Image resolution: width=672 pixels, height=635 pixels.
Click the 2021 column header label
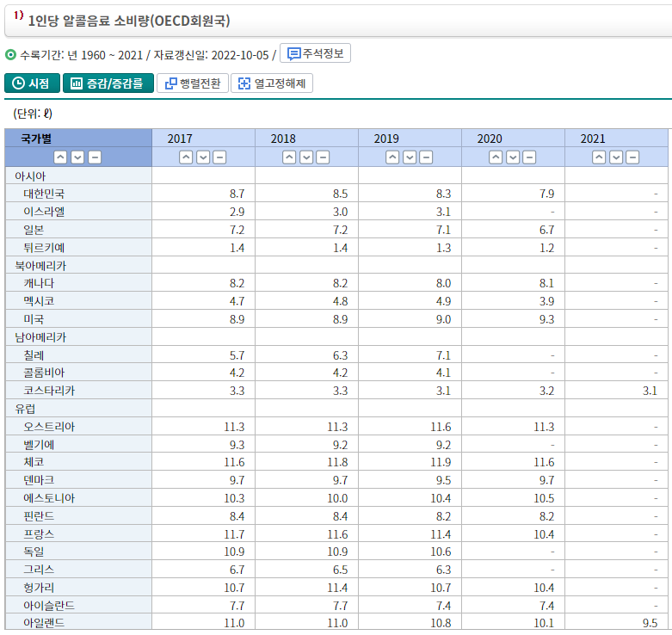tap(593, 139)
